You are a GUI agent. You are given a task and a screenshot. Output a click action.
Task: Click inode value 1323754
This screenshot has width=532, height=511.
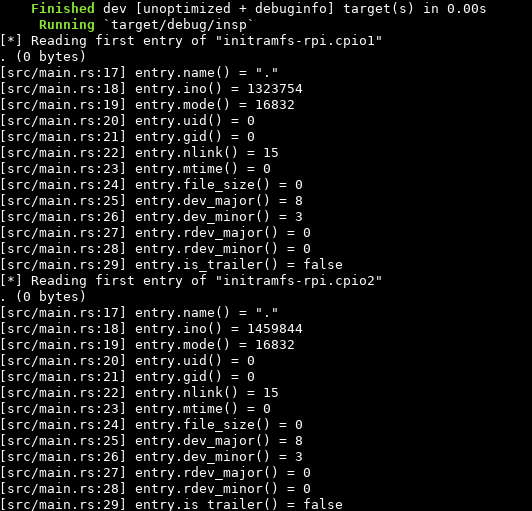point(275,89)
